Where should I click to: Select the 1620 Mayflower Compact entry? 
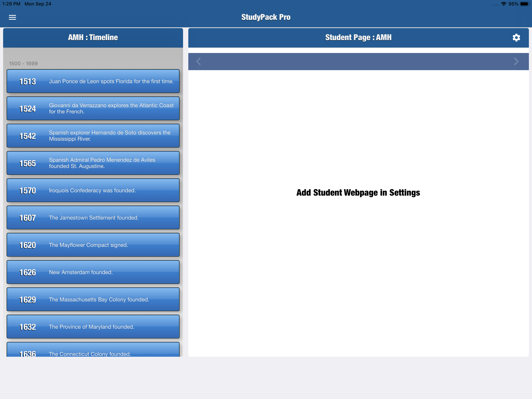(x=93, y=245)
